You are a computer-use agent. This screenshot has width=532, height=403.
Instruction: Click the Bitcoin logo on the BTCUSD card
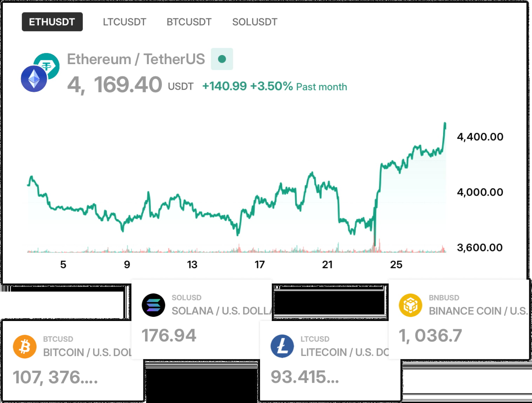(25, 347)
